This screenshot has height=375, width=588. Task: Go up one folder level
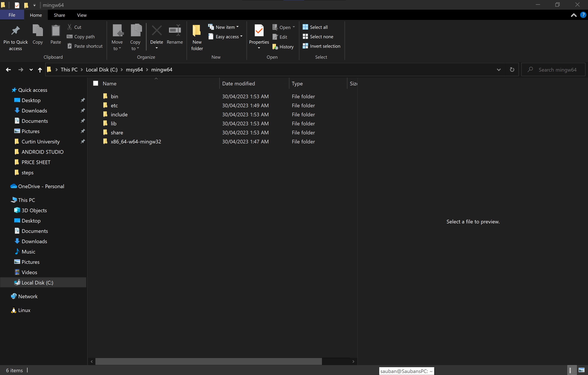pos(40,70)
